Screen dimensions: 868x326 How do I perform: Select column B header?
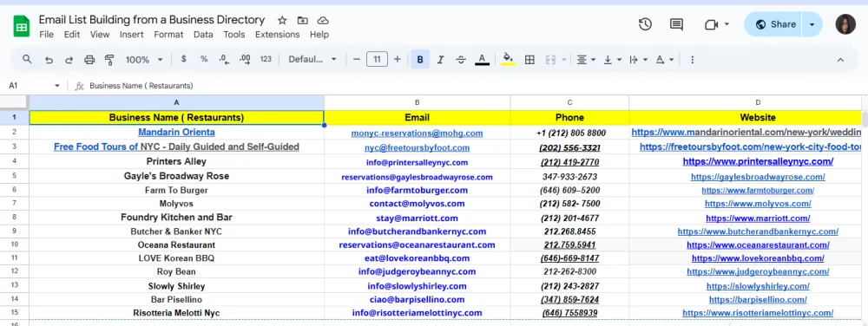[417, 102]
